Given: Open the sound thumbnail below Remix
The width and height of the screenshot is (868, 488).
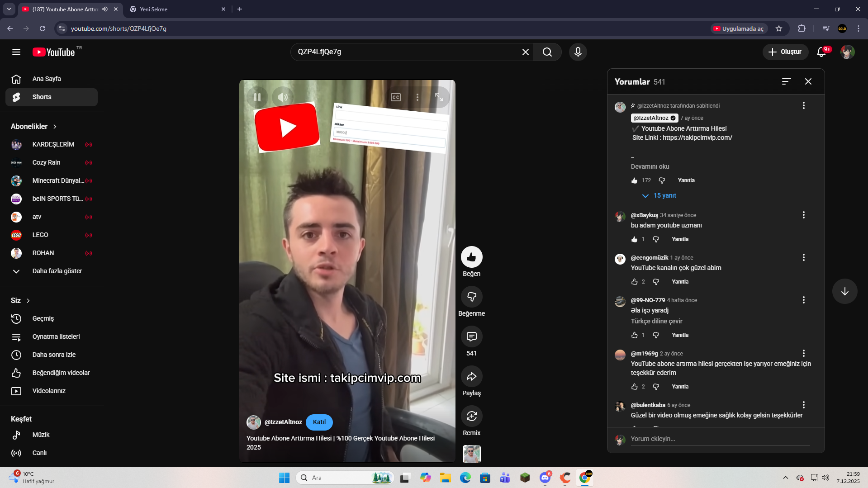Looking at the screenshot, I should pyautogui.click(x=471, y=454).
